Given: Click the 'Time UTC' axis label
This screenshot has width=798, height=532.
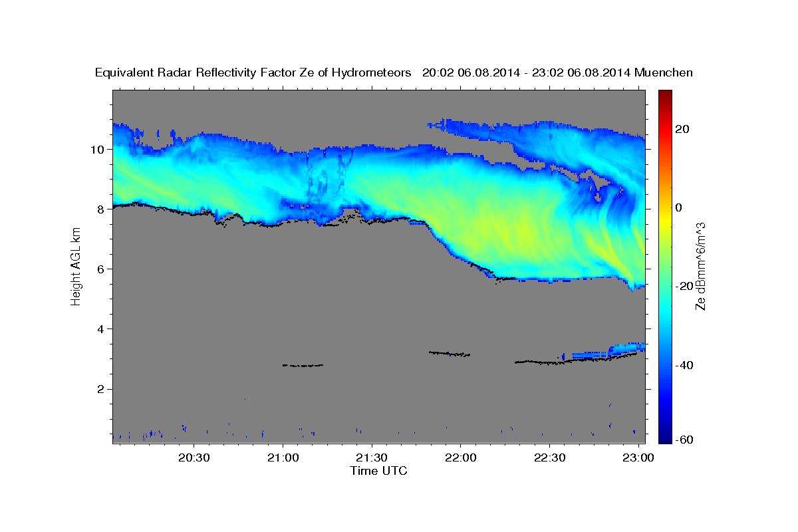Looking at the screenshot, I should point(378,471).
